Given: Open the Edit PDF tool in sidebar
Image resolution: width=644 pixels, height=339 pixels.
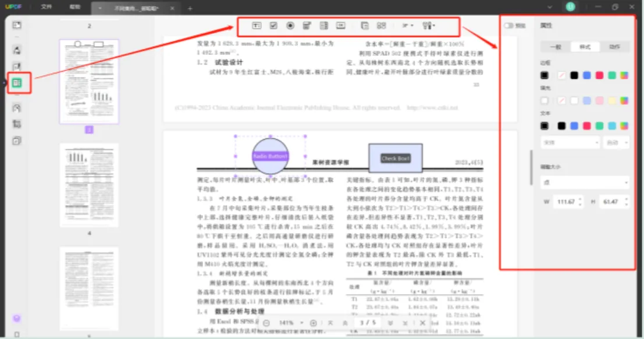Looking at the screenshot, I should [x=17, y=66].
